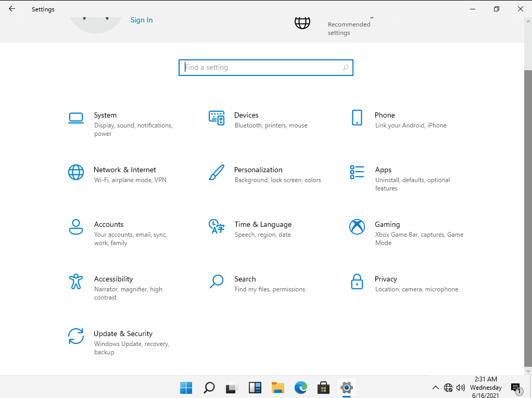Open the Accessibility figure icon
This screenshot has width=532, height=398.
[75, 281]
